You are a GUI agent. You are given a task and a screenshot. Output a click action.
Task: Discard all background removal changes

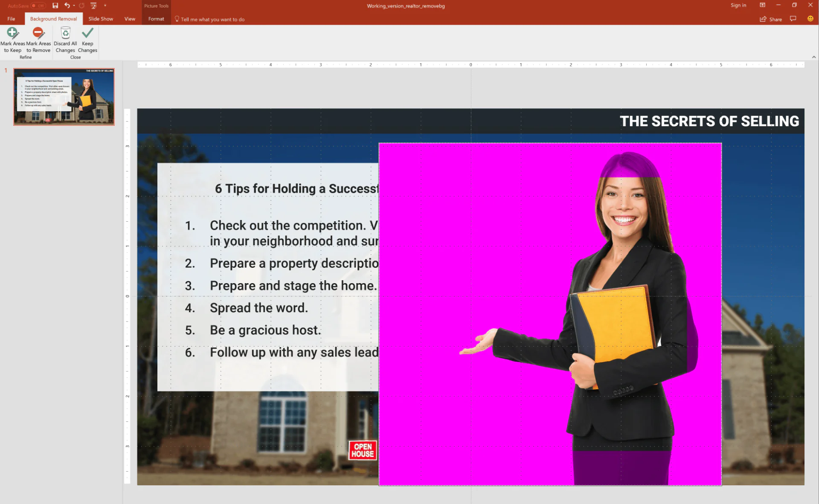(65, 40)
